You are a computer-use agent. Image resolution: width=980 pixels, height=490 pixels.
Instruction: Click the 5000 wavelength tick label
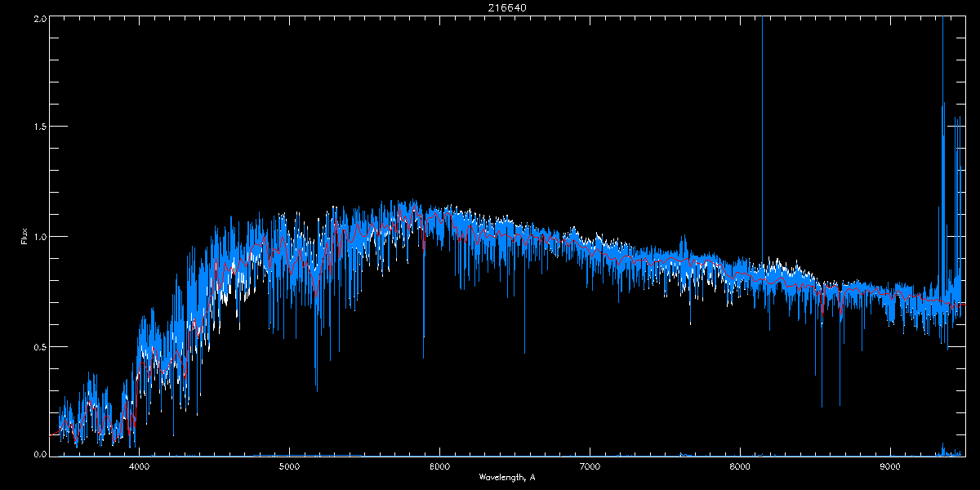coord(289,467)
